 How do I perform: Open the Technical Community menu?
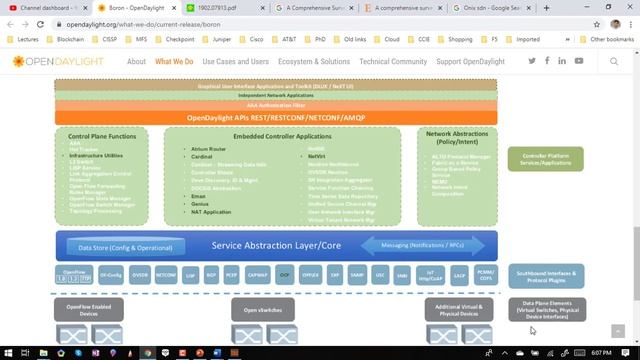click(x=393, y=62)
